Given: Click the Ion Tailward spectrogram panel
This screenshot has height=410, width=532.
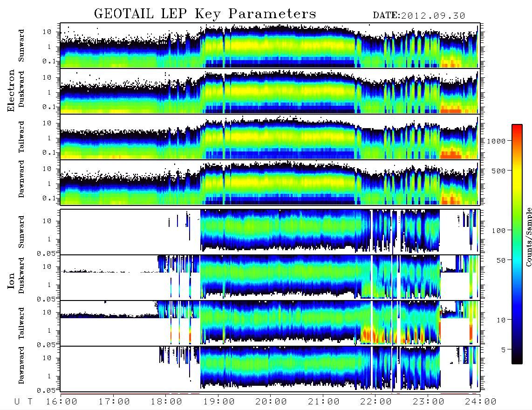Looking at the screenshot, I should pyautogui.click(x=270, y=323).
